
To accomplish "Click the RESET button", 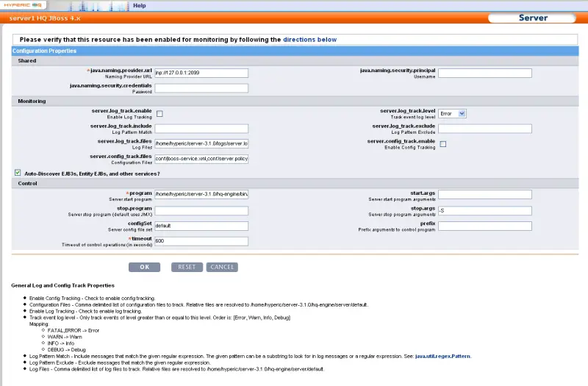I will pyautogui.click(x=187, y=267).
